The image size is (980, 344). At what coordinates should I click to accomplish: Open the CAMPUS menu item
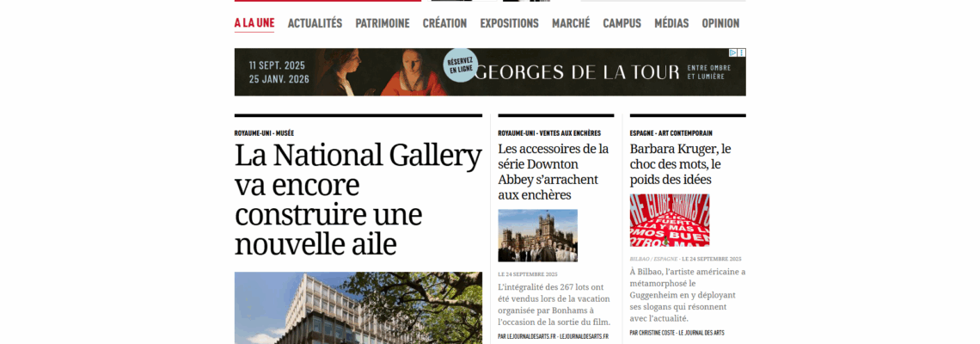(x=622, y=23)
